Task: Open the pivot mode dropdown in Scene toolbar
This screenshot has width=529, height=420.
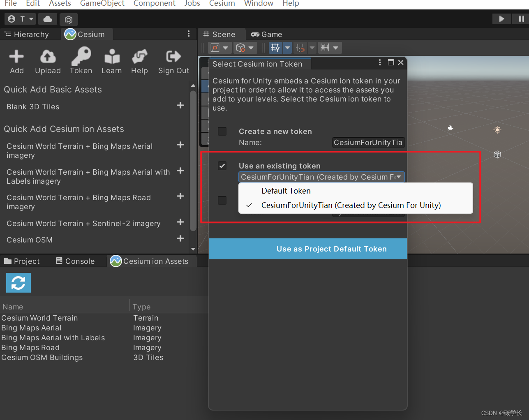Action: (219, 48)
